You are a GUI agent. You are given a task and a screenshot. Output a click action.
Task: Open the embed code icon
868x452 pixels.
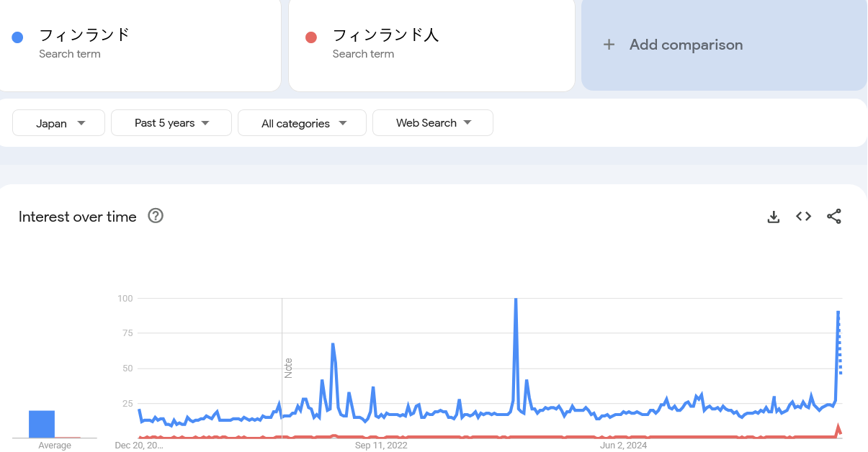803,216
